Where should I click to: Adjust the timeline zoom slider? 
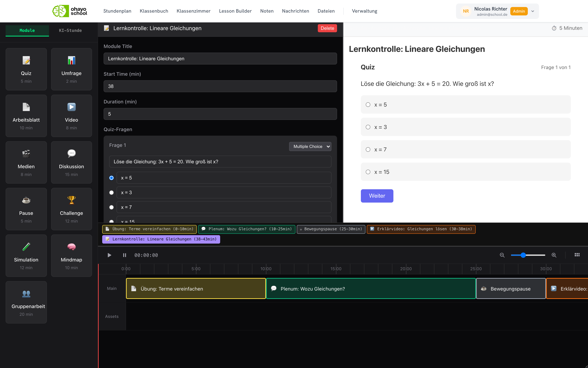[x=528, y=255]
